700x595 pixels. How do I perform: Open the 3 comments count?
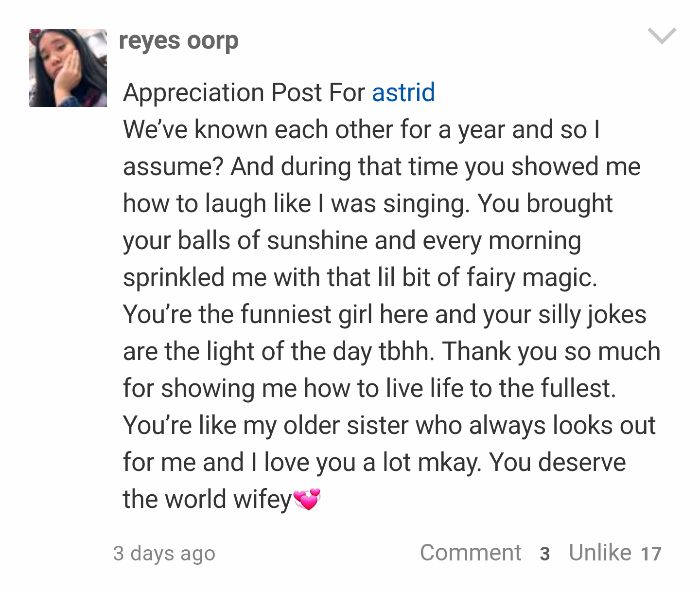545,554
